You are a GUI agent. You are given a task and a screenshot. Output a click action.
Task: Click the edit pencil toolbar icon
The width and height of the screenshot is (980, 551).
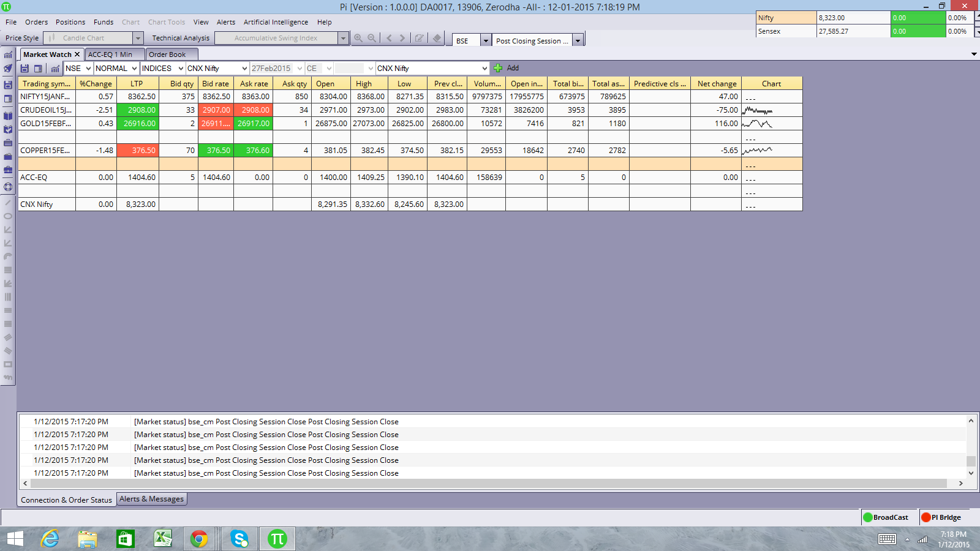click(x=420, y=38)
